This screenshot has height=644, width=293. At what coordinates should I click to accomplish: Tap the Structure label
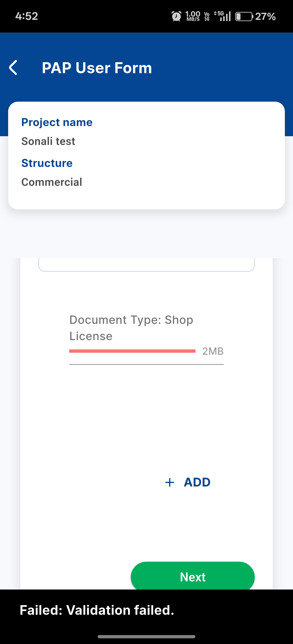point(47,163)
